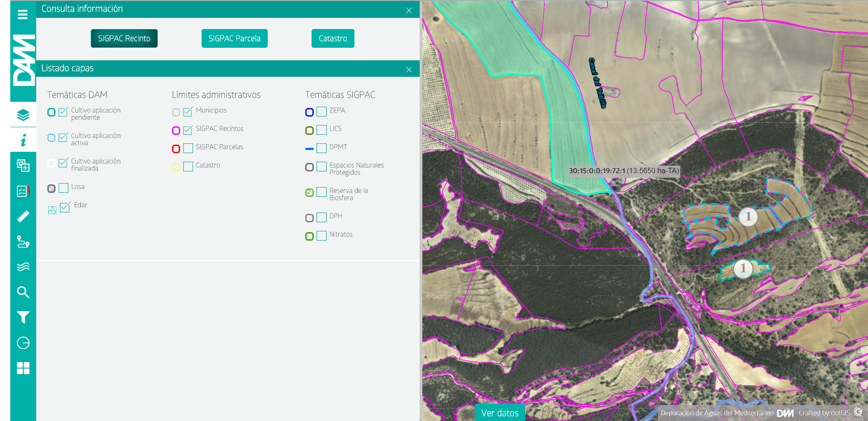Click the water waves sidebar icon

(x=23, y=267)
